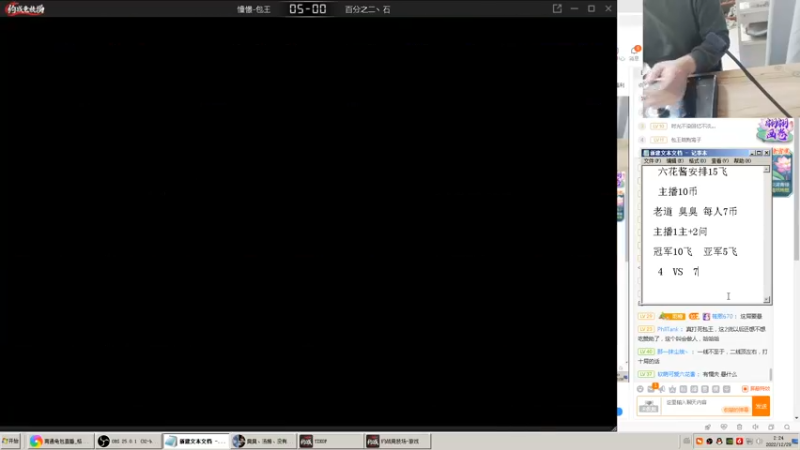Open the pop-out icon in game window title bar

coord(557,9)
